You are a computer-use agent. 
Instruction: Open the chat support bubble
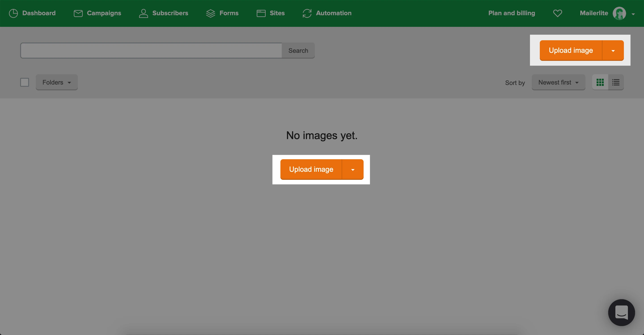tap(621, 312)
